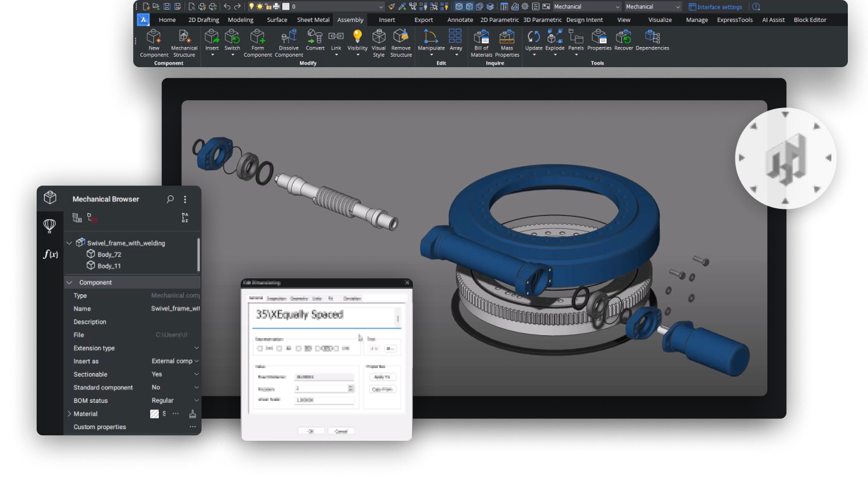Collapse the Swivel_frame_with_welding tree node
This screenshot has height=478, width=868.
pos(69,243)
